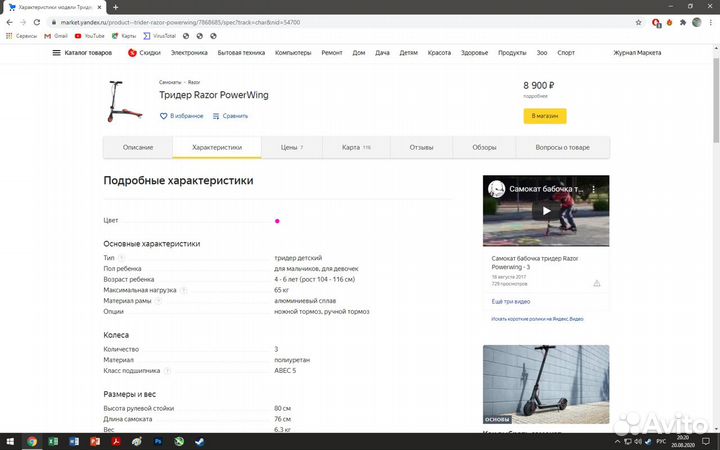Reload the page in the browser
720x450 pixels.
point(37,21)
